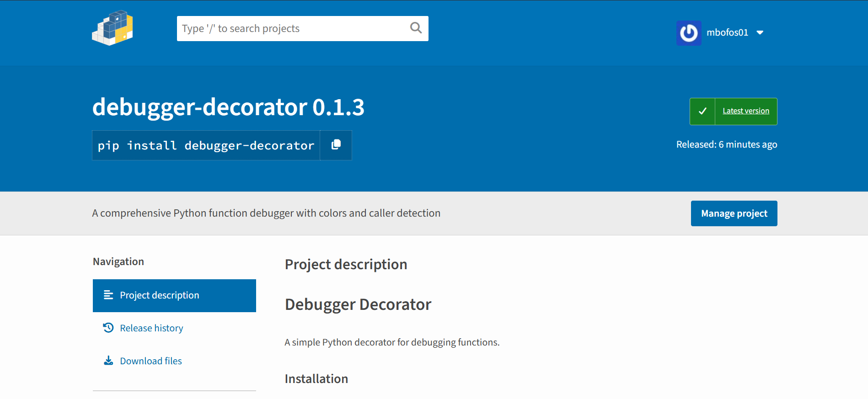Focus the search projects input field

pos(293,28)
